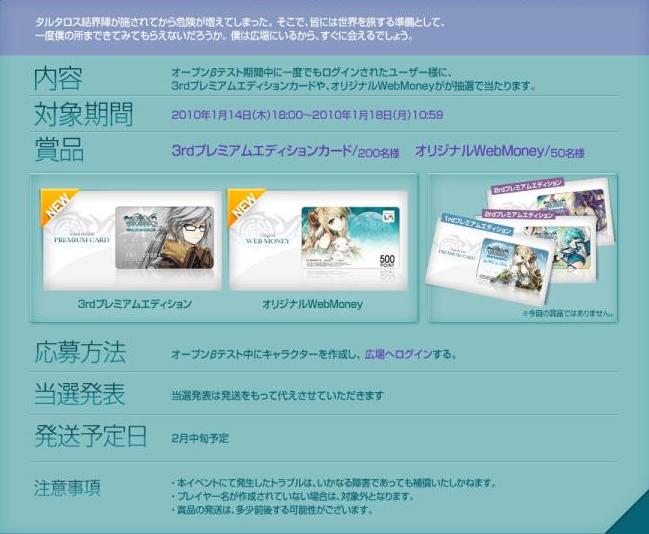Image resolution: width=649 pixels, height=534 pixels.
Task: Click the 当選発表は発送をもって代えさせていただきます text
Action: click(x=277, y=396)
